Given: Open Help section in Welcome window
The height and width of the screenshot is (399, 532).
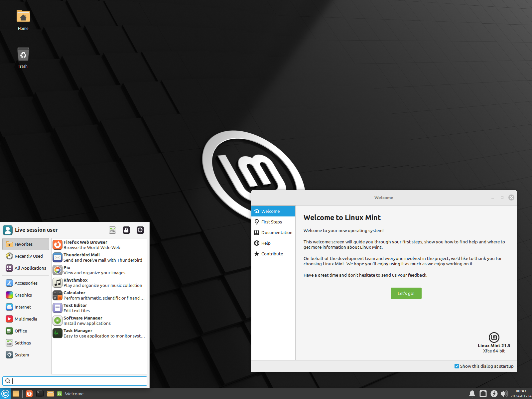Looking at the screenshot, I should point(273,243).
